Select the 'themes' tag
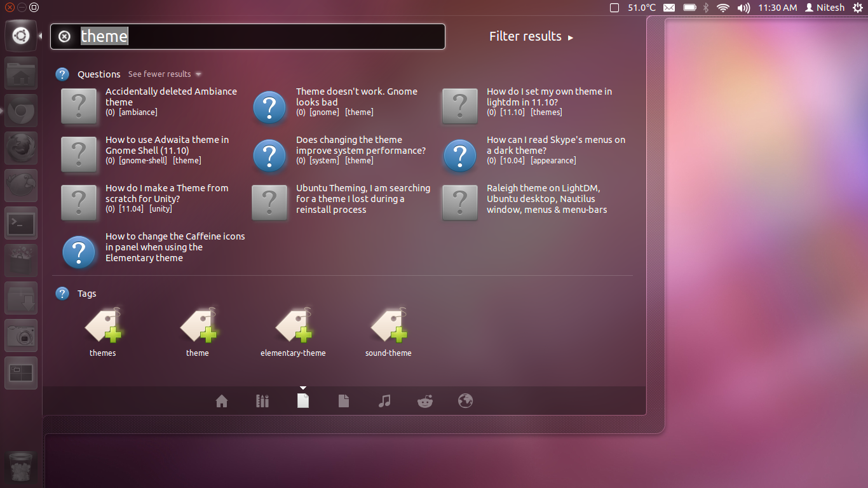The height and width of the screenshot is (488, 868). tap(102, 332)
